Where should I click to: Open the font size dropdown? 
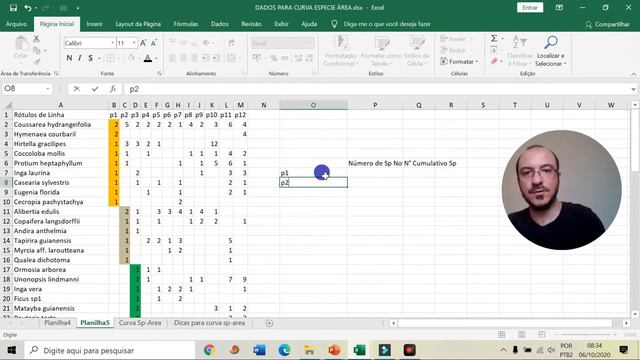134,43
